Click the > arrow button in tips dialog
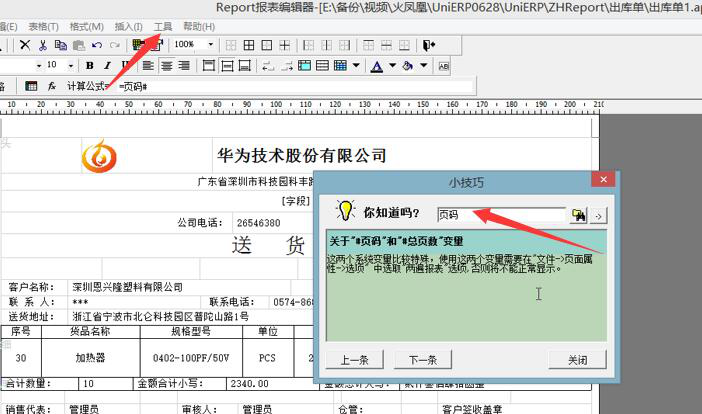Viewport: 702px width, 414px height. click(599, 216)
